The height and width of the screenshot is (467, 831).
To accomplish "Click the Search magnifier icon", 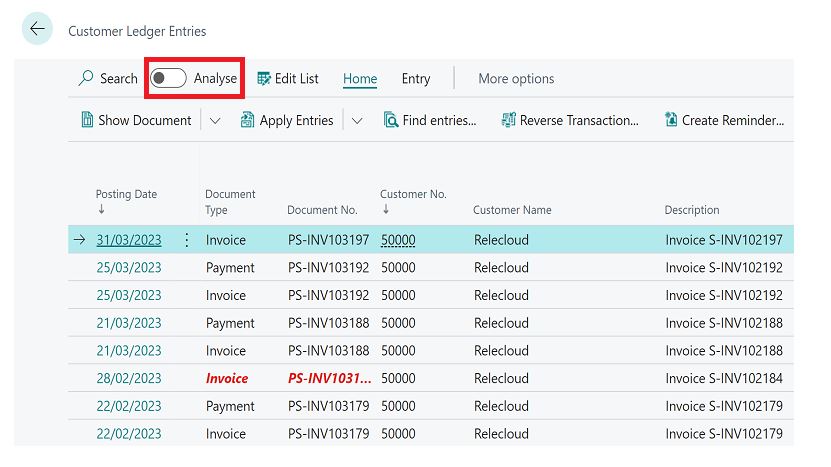I will pyautogui.click(x=87, y=79).
